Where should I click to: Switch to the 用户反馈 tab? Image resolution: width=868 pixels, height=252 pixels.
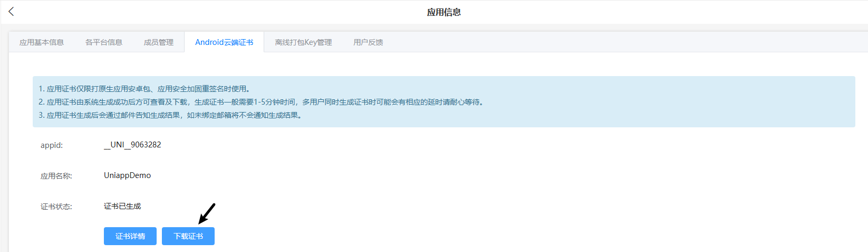(x=368, y=42)
